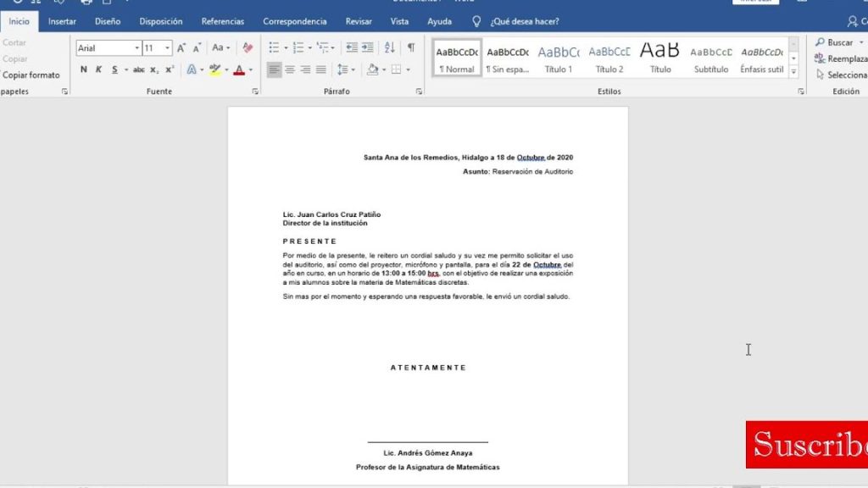Switch to the Insertar tab
Image resolution: width=868 pixels, height=488 pixels.
point(62,21)
